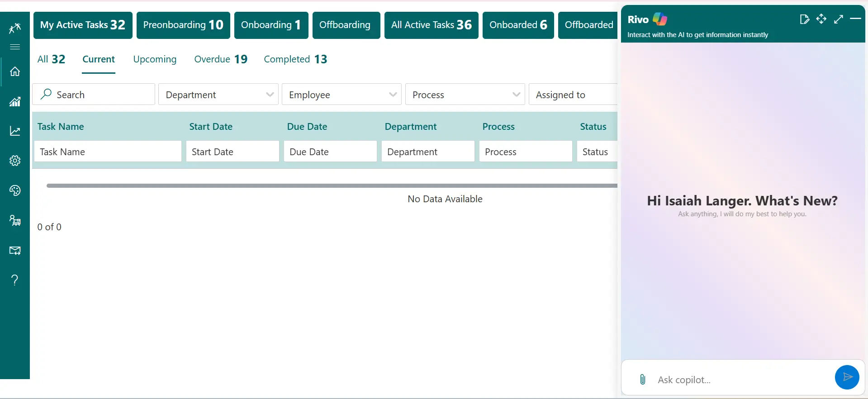Click the paperclip attachment icon in Rivo
Screen dimensions: 868x399
[x=642, y=380]
